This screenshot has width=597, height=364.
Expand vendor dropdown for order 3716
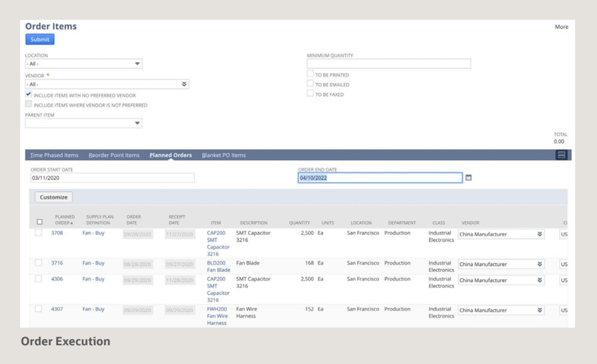tap(539, 264)
